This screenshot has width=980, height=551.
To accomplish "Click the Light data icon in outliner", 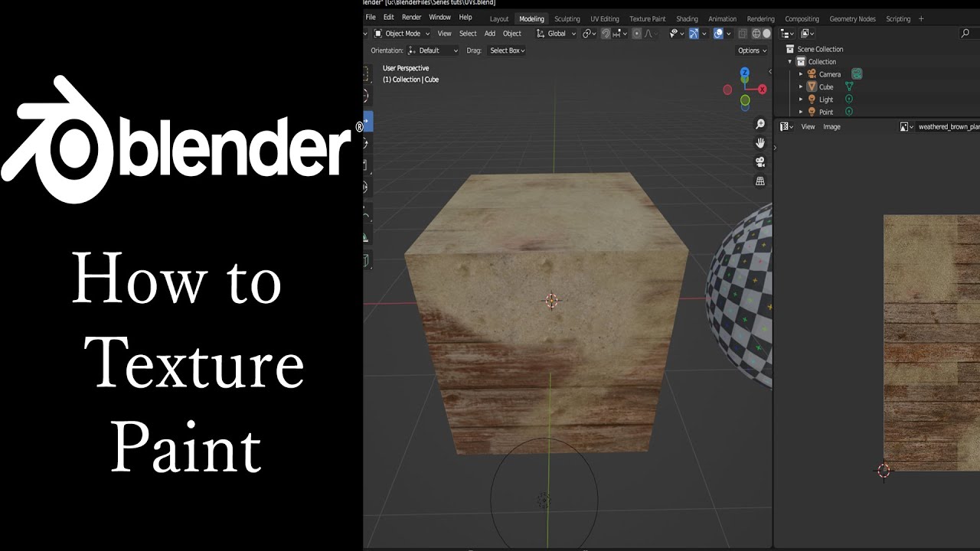I will point(848,99).
